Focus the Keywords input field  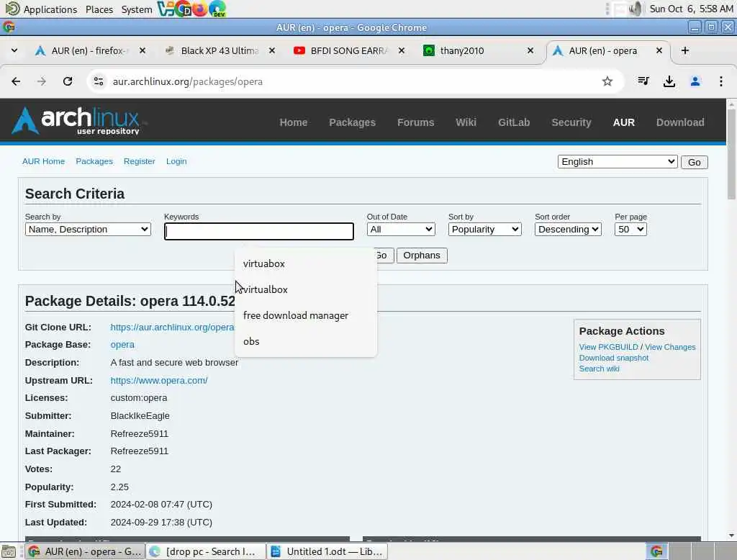point(259,231)
